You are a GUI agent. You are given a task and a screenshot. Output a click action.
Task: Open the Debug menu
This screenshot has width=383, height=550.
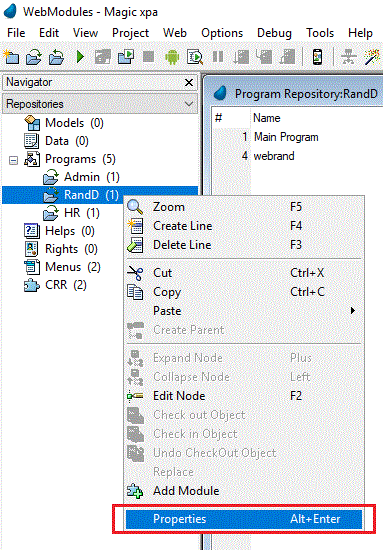274,33
